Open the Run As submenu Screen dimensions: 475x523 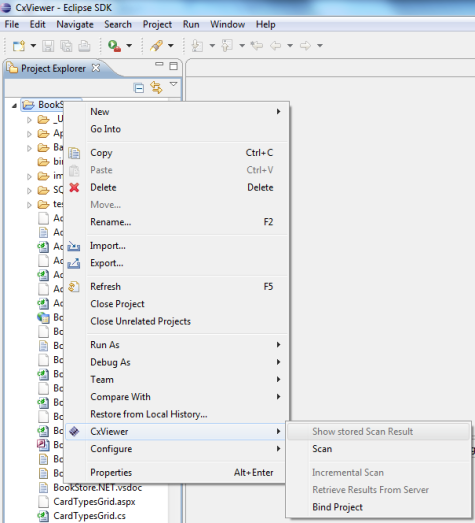(177, 345)
